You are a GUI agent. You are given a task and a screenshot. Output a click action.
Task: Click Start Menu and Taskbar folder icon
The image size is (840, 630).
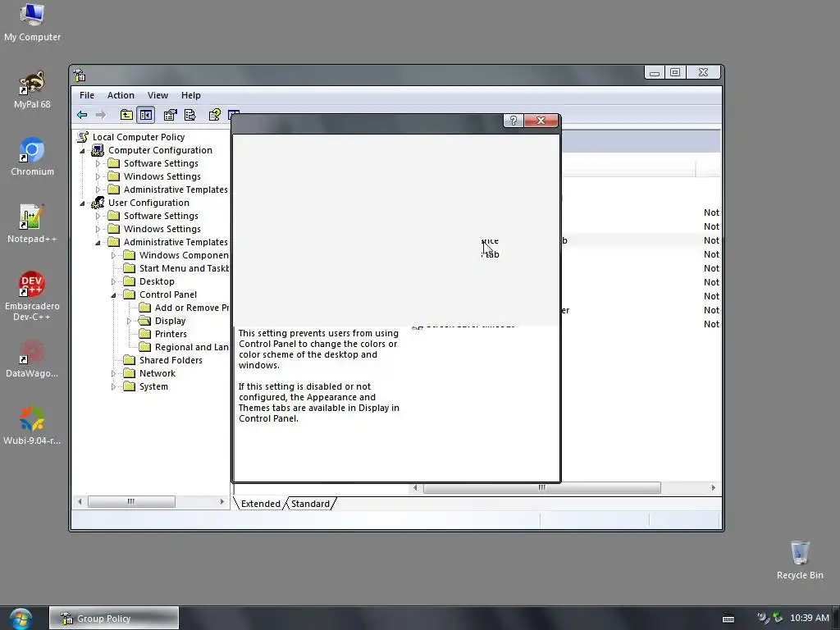129,268
